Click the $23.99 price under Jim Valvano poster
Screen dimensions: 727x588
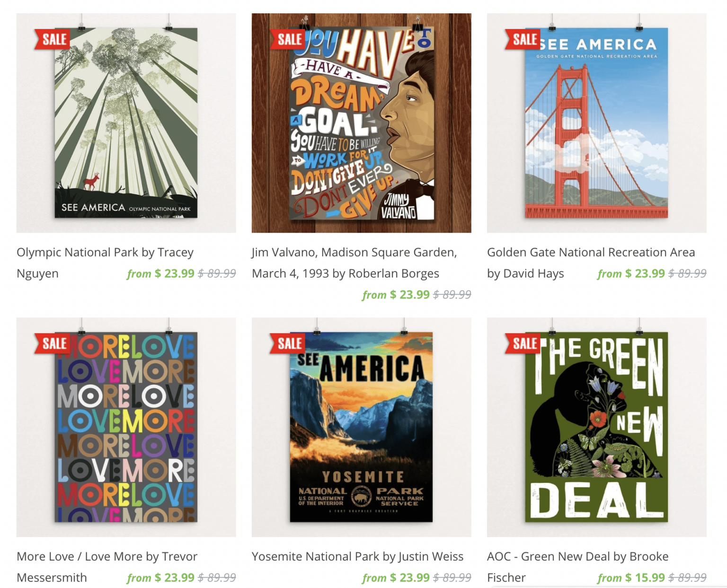[x=409, y=295]
